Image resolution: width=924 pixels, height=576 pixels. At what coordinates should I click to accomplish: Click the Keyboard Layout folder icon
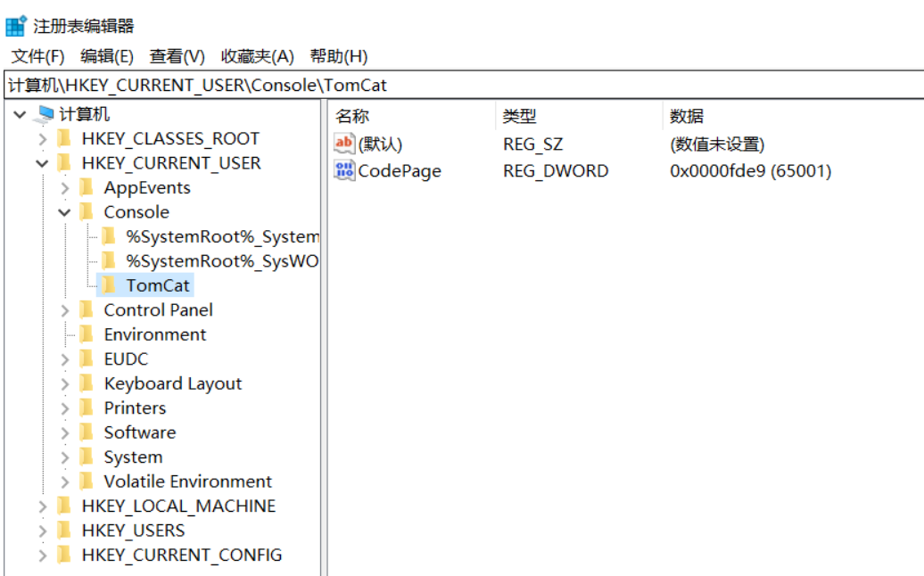tap(87, 383)
